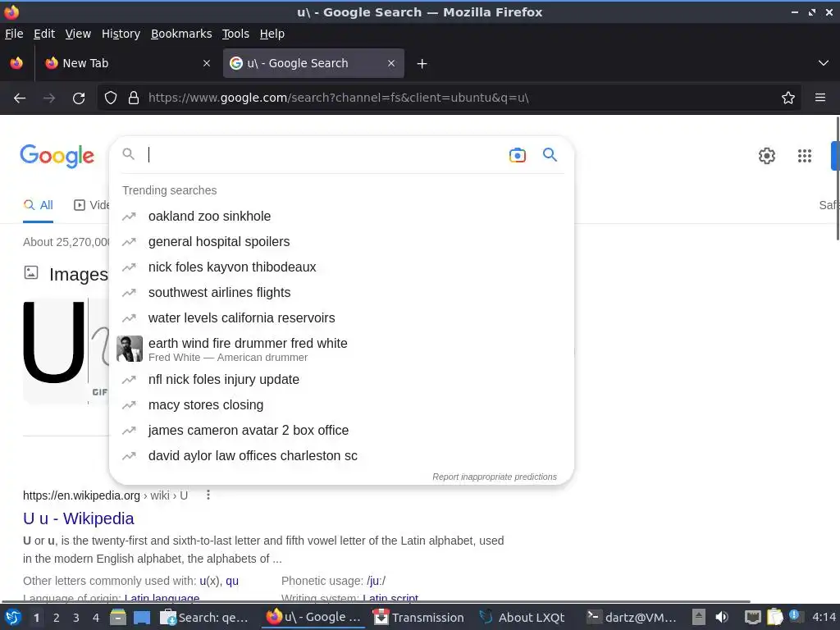This screenshot has width=840, height=630.
Task: Switch to virtual desktop 3
Action: click(76, 618)
